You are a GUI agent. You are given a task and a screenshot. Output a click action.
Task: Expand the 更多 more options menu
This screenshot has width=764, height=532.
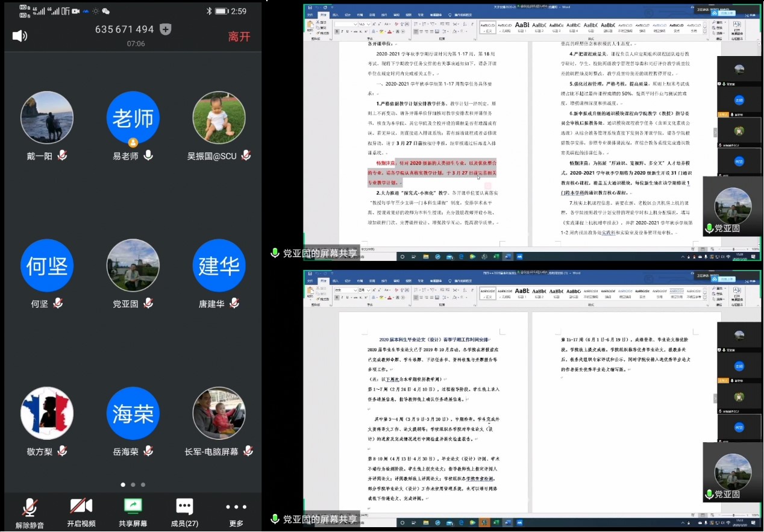236,512
